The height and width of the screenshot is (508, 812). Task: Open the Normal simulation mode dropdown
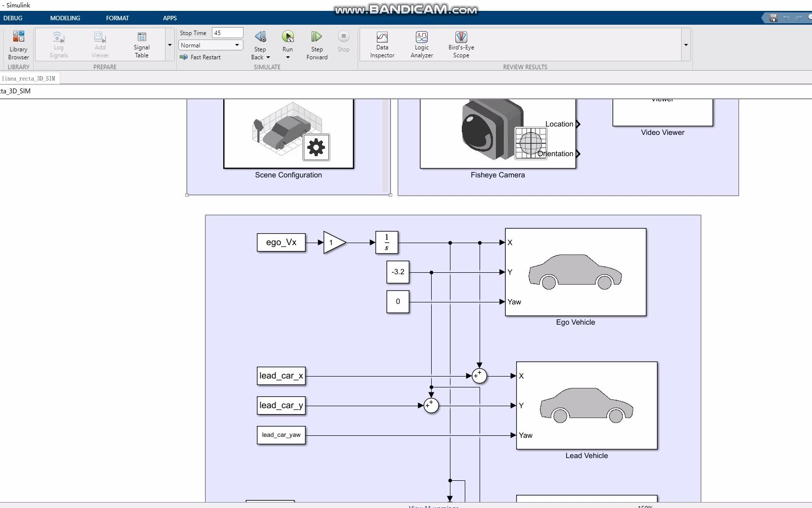click(x=237, y=45)
